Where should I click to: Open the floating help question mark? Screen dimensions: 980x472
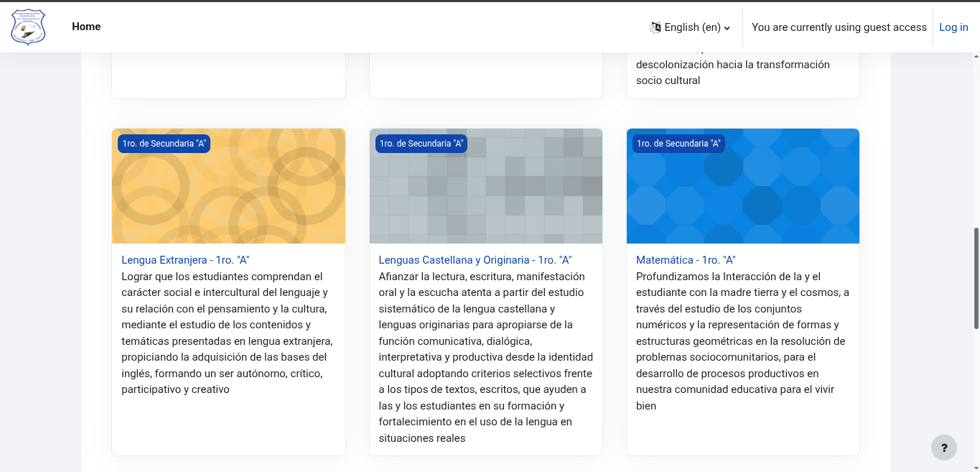[944, 448]
